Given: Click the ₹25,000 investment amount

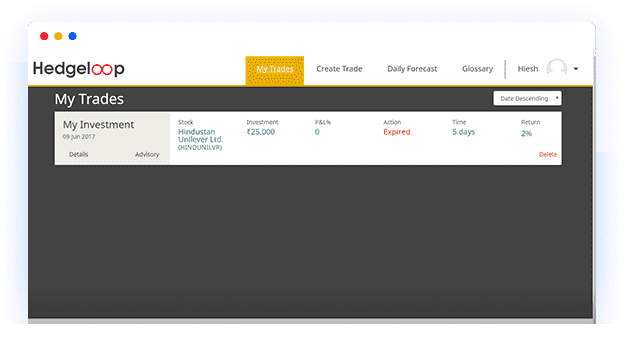Looking at the screenshot, I should pos(260,132).
